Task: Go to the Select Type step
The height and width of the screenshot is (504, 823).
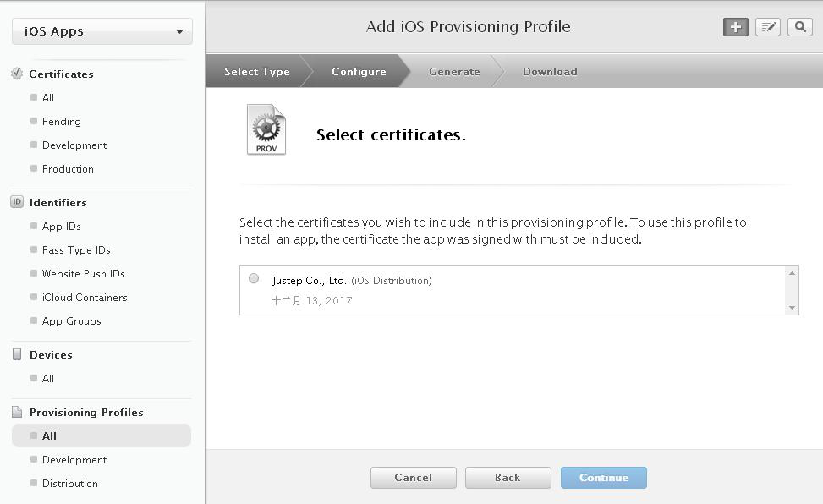Action: click(x=256, y=71)
